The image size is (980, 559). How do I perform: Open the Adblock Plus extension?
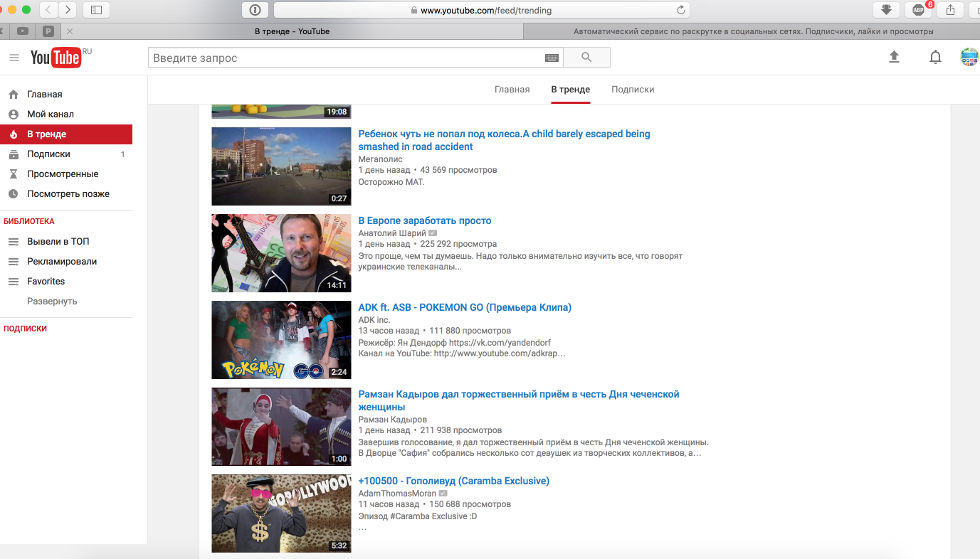(919, 10)
